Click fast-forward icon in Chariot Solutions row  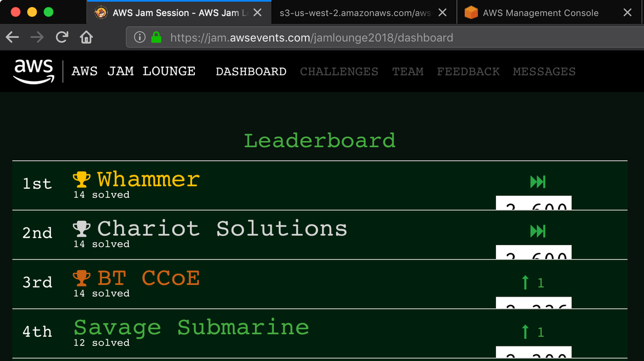coord(538,231)
